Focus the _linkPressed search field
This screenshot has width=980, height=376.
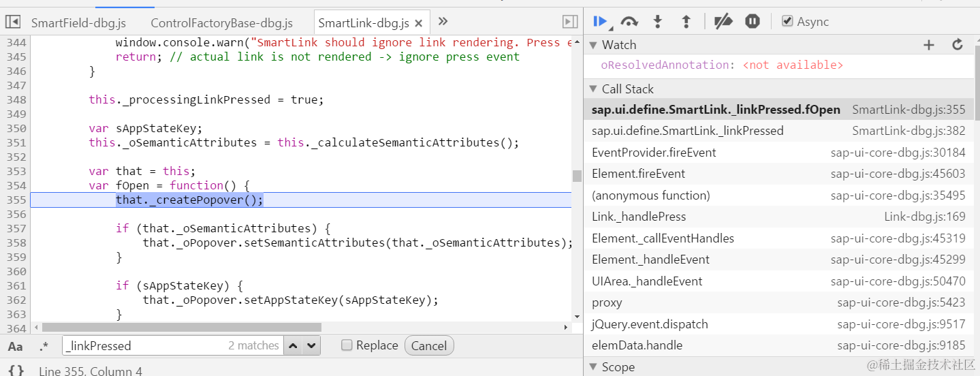[174, 346]
